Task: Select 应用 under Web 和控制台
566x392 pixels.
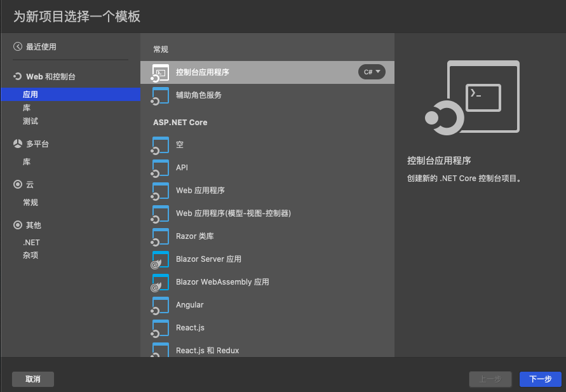Action: [71, 94]
